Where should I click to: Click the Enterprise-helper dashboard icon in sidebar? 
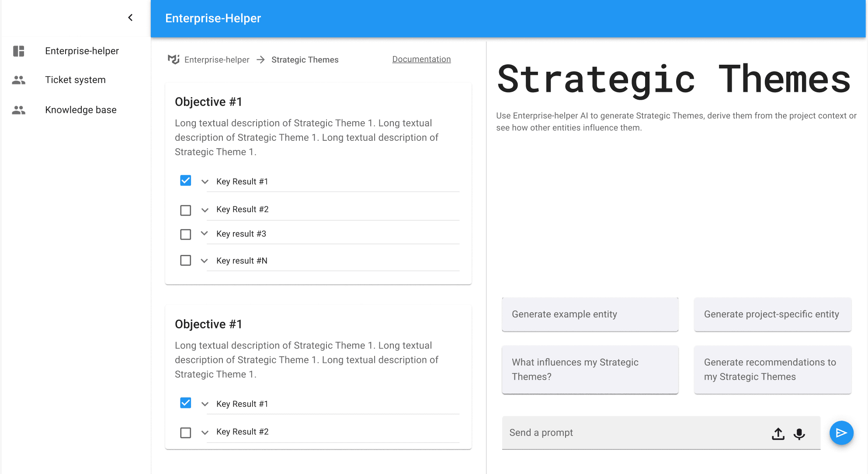19,51
